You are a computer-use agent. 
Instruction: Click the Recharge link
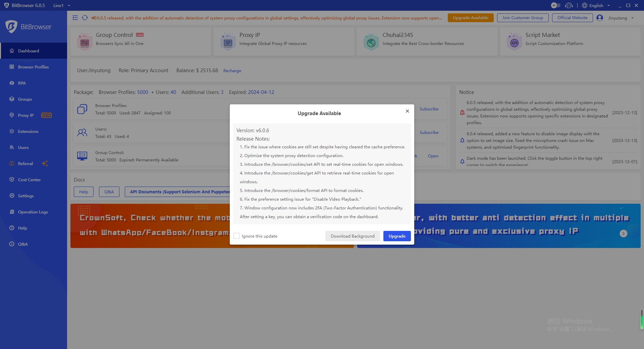click(232, 71)
